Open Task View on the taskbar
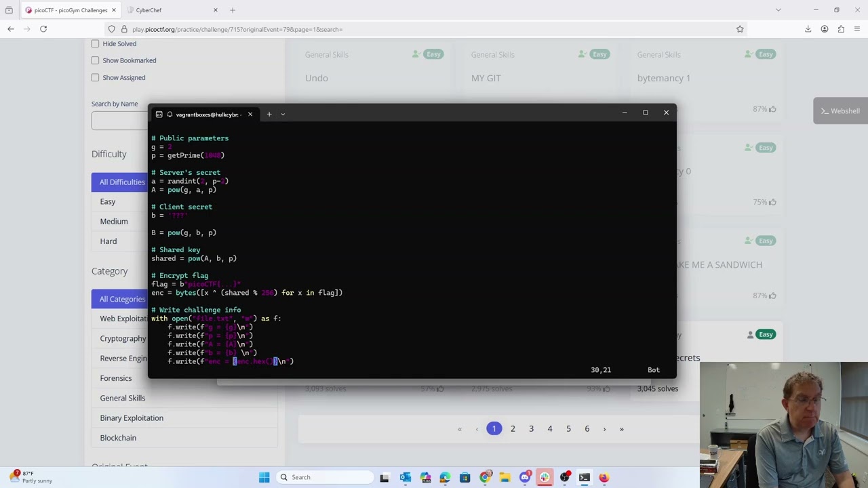This screenshot has height=488, width=868. [x=384, y=477]
